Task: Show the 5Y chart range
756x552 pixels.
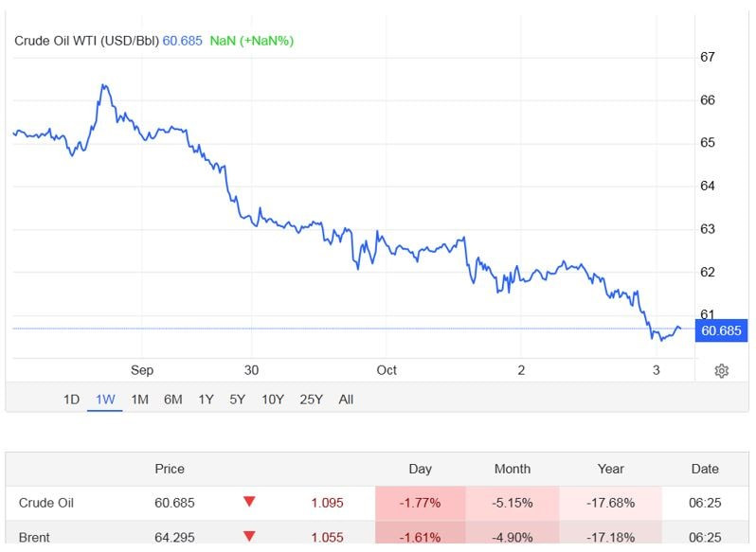Action: click(x=237, y=400)
